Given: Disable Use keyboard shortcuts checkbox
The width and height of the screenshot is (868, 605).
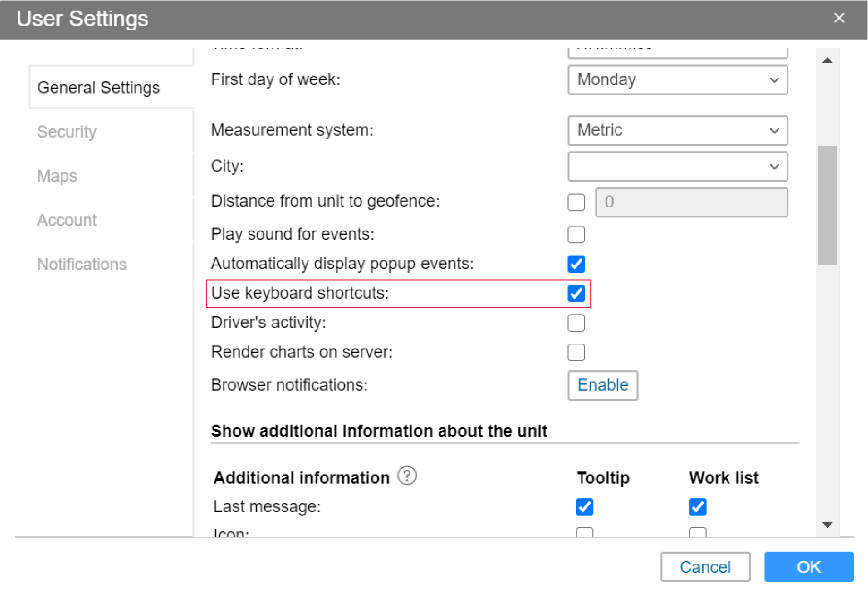Looking at the screenshot, I should [576, 294].
